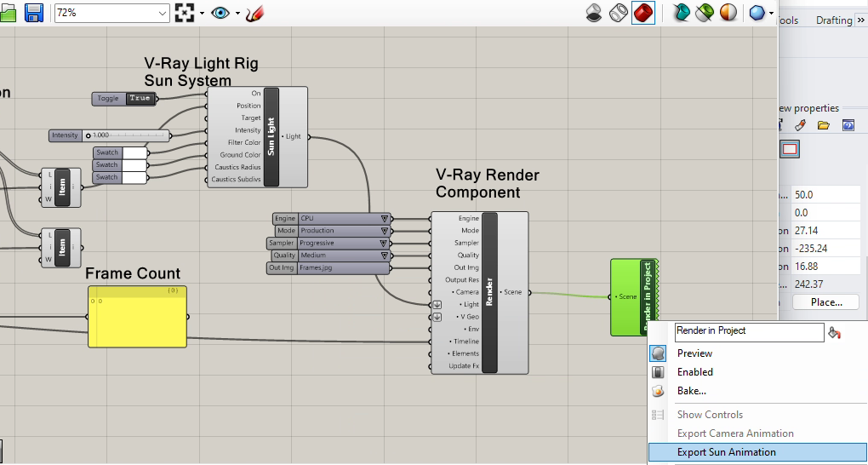868x465 pixels.
Task: Toggle the True boolean toggle component
Action: coord(139,99)
